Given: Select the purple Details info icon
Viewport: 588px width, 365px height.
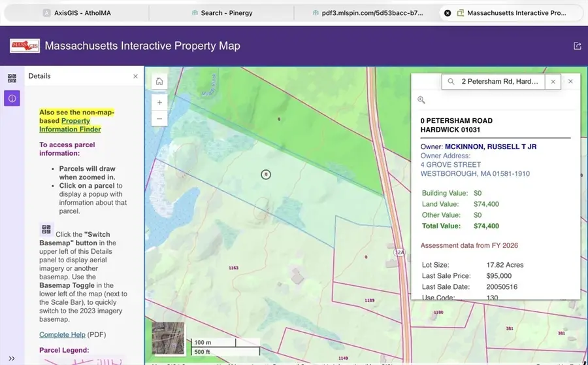Looking at the screenshot, I should (12, 99).
